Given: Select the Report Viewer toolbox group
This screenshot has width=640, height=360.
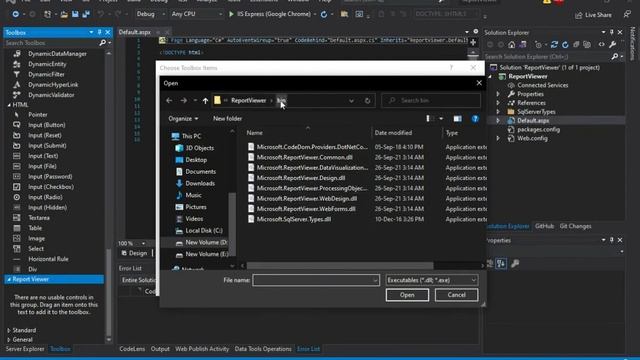Looking at the screenshot, I should point(54,280).
